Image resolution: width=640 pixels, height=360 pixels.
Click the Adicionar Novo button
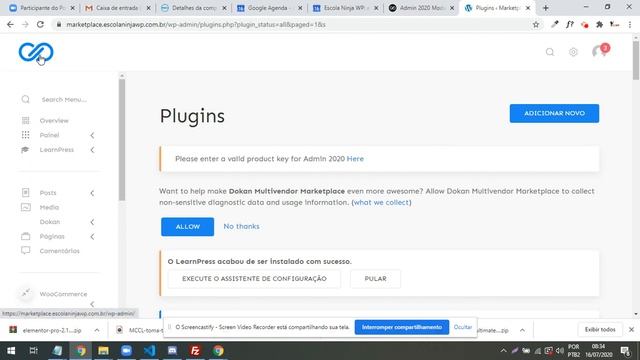coord(554,113)
